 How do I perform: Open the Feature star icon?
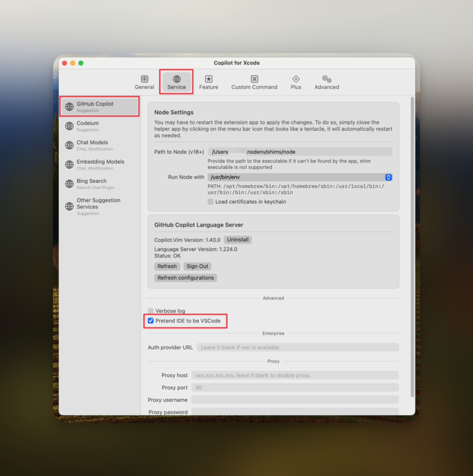click(209, 79)
